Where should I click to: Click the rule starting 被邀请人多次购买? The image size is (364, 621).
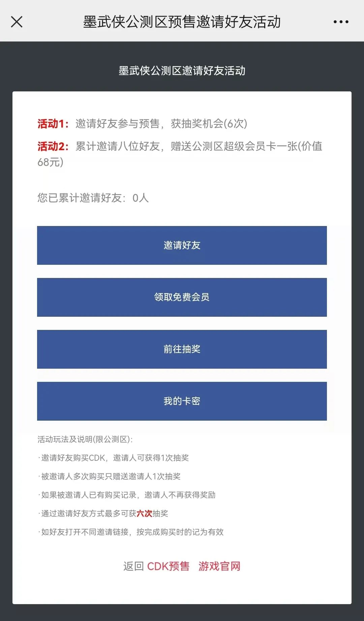tap(111, 476)
